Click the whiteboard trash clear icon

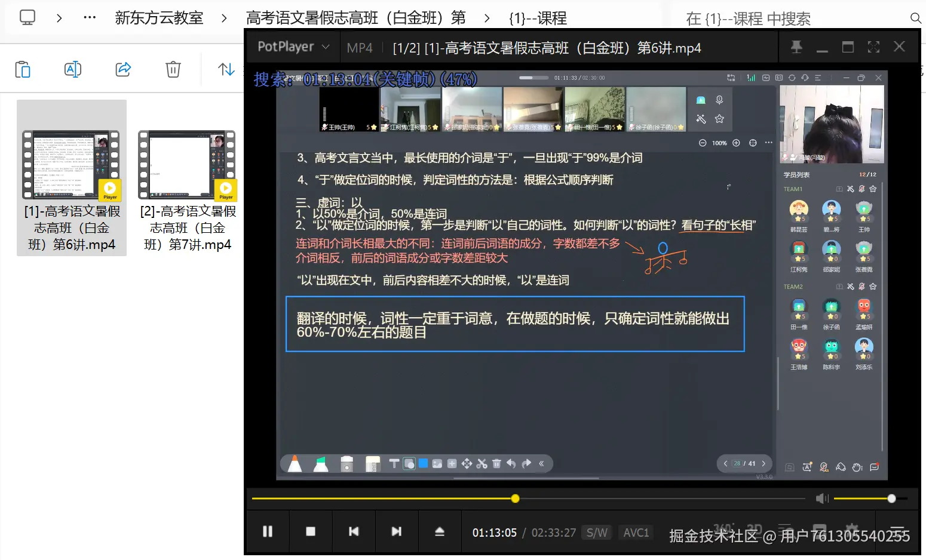click(x=496, y=463)
